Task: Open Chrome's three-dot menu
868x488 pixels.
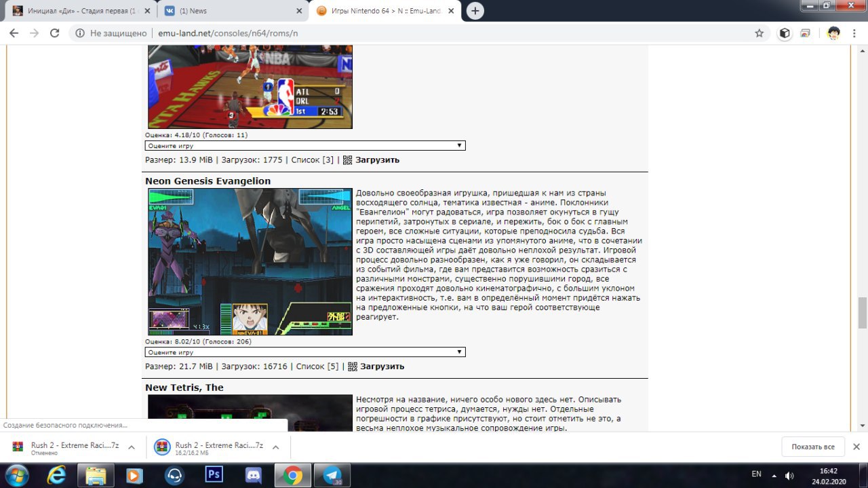Action: [855, 33]
